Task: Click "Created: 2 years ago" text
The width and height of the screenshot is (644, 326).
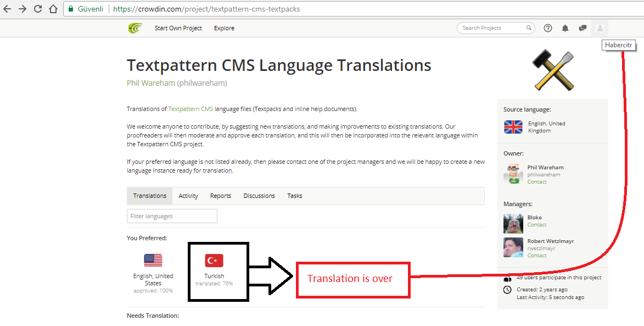Action: click(542, 289)
